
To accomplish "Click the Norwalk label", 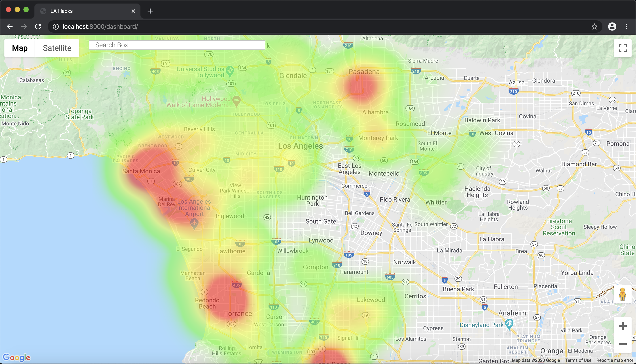I will [x=404, y=262].
